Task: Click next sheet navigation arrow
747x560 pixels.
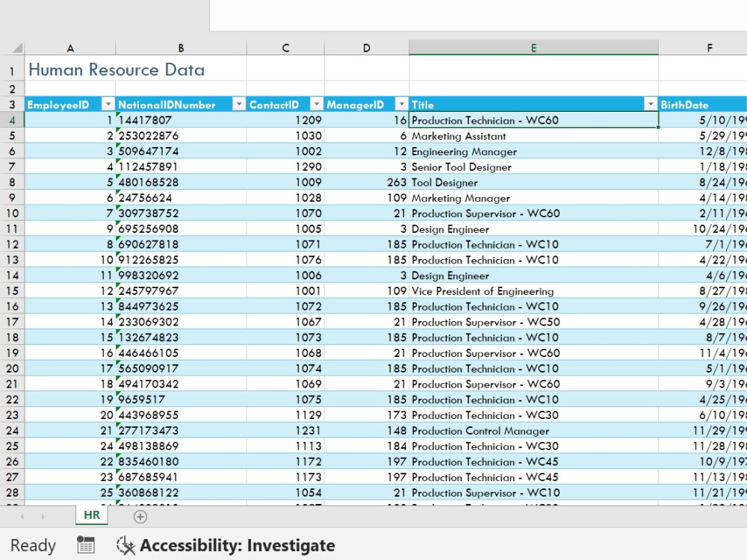Action: pyautogui.click(x=43, y=517)
